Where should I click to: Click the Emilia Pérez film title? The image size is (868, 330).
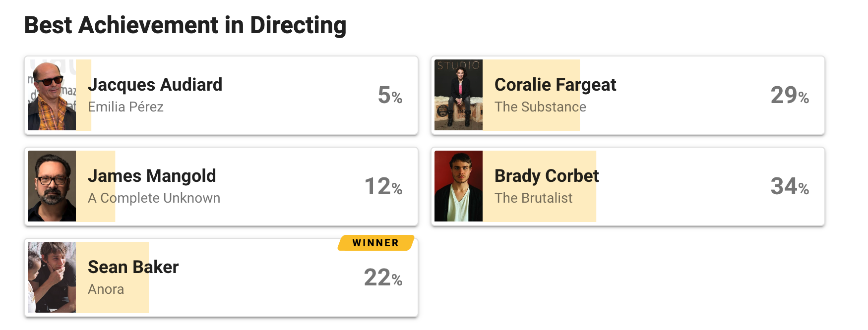(x=125, y=107)
